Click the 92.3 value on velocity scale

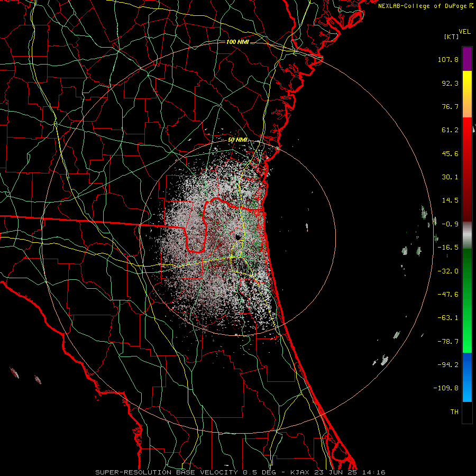pyautogui.click(x=450, y=83)
